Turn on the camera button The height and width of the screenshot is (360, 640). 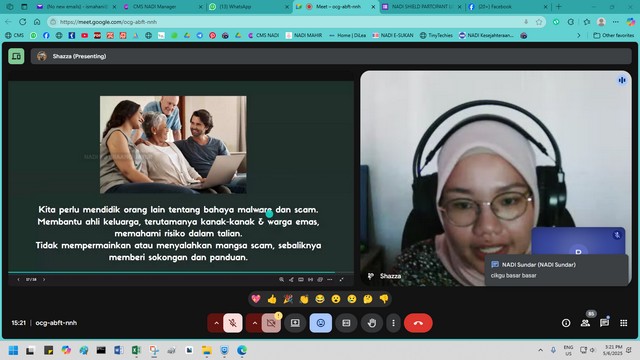(271, 323)
